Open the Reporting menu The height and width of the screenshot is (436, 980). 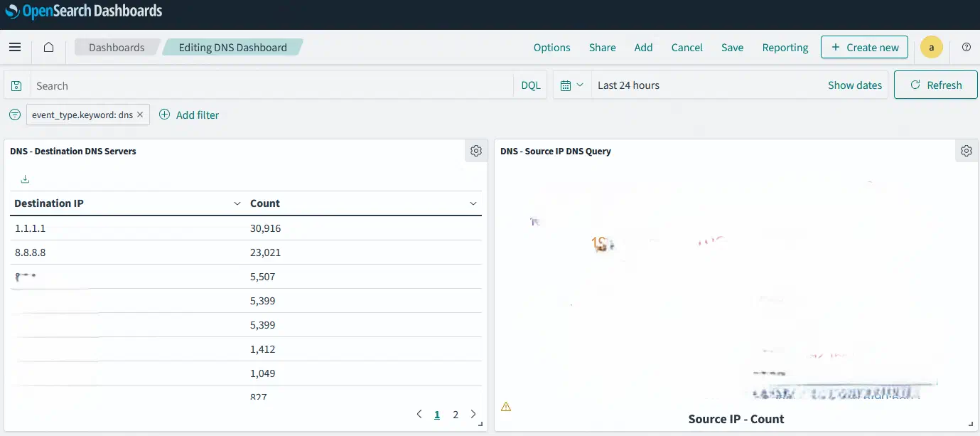point(785,48)
